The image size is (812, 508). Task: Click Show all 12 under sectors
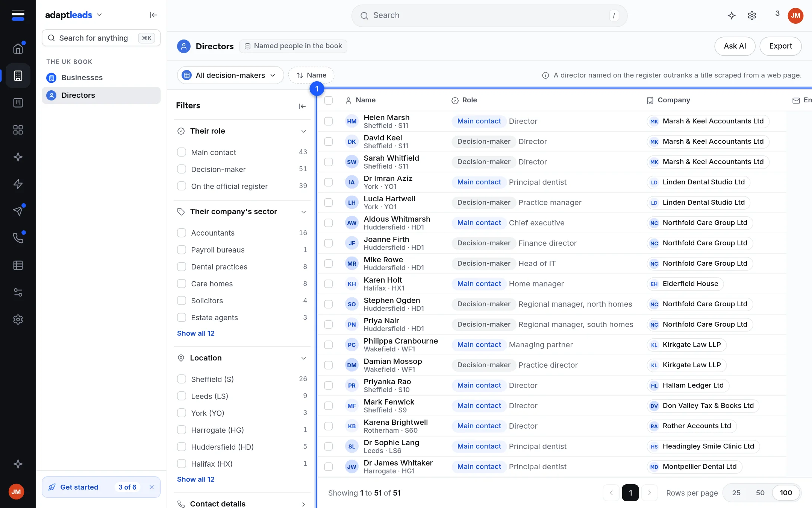pos(196,333)
